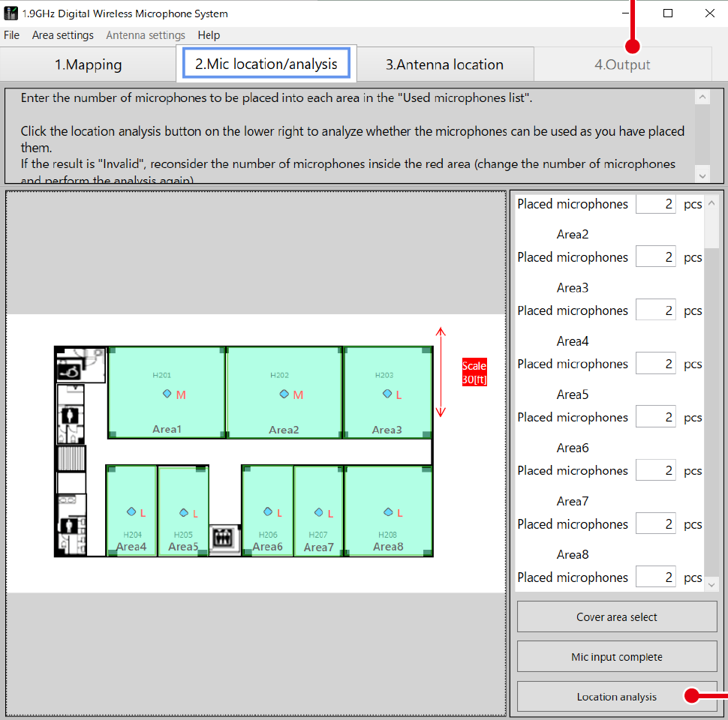Select the microphone marker in Area1
This screenshot has height=720, width=728.
(165, 393)
